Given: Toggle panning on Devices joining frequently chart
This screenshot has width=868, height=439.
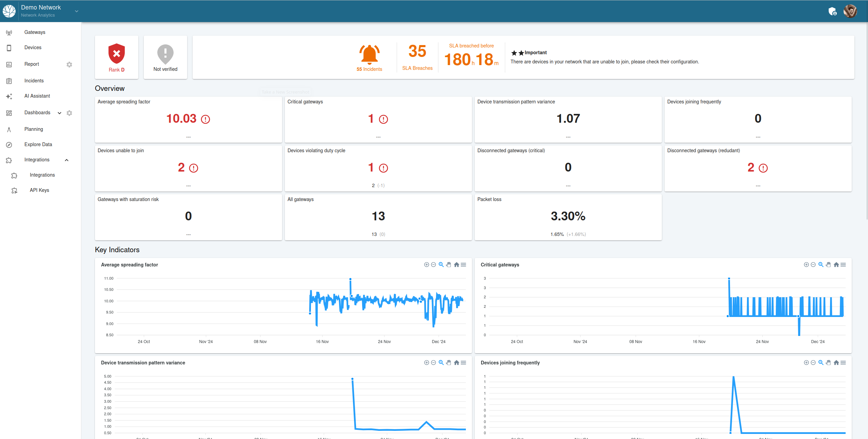Looking at the screenshot, I should [x=828, y=363].
